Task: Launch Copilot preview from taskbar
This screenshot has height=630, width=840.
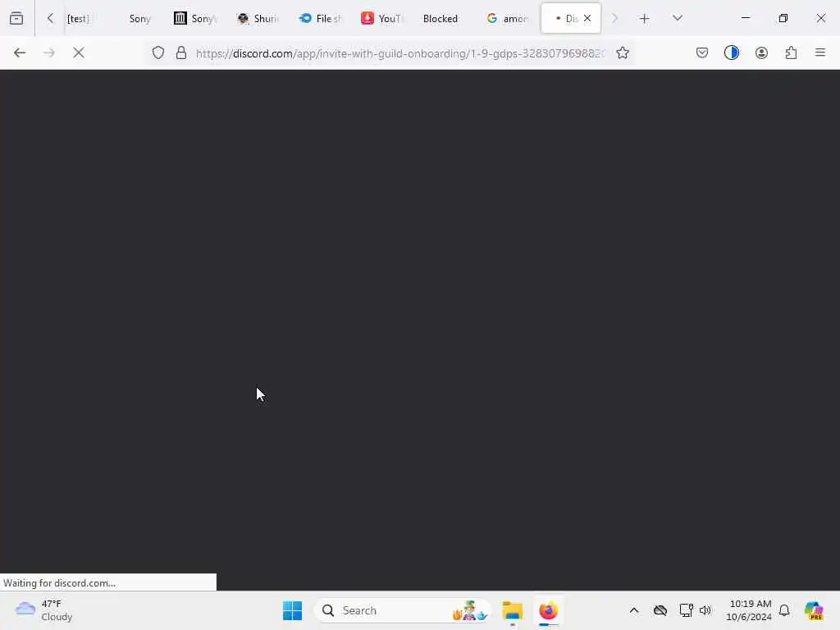Action: click(x=814, y=610)
